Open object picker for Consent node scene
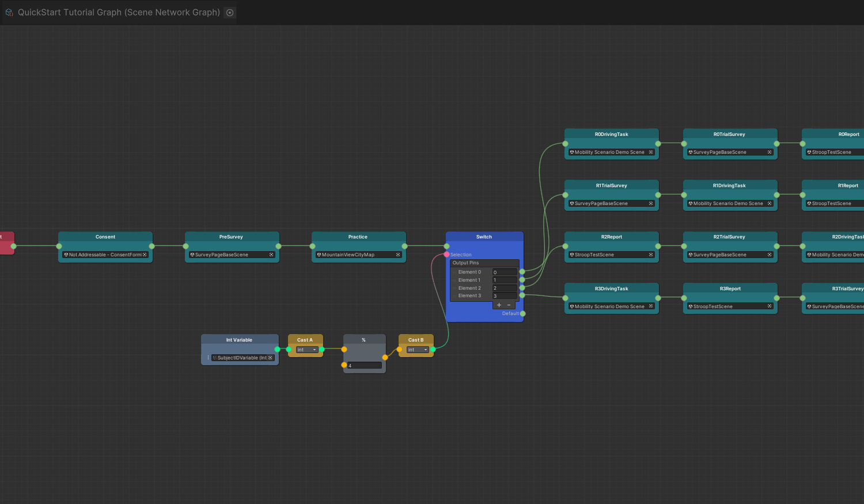This screenshot has width=864, height=504. [145, 255]
